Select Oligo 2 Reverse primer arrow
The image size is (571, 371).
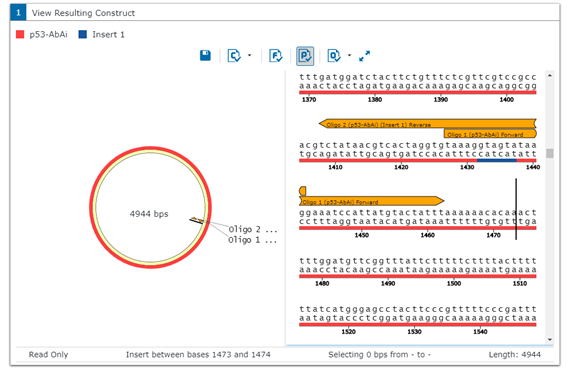click(x=428, y=123)
